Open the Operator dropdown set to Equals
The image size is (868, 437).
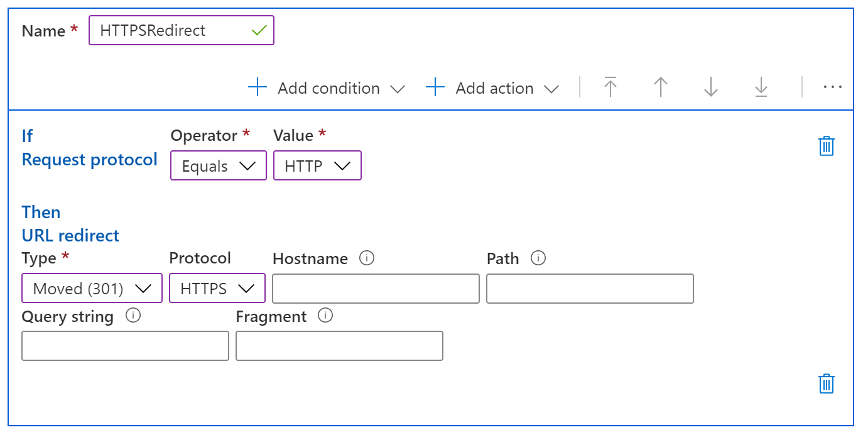218,166
